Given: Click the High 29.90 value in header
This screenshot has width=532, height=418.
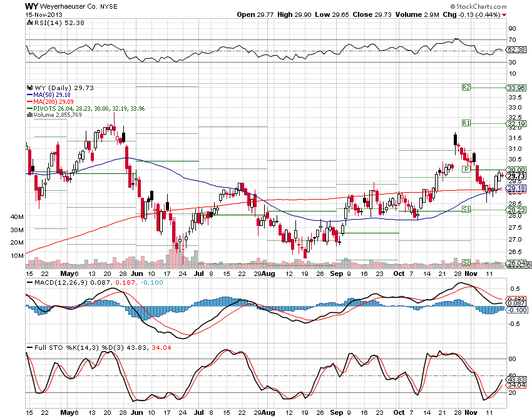Looking at the screenshot, I should pyautogui.click(x=294, y=14).
